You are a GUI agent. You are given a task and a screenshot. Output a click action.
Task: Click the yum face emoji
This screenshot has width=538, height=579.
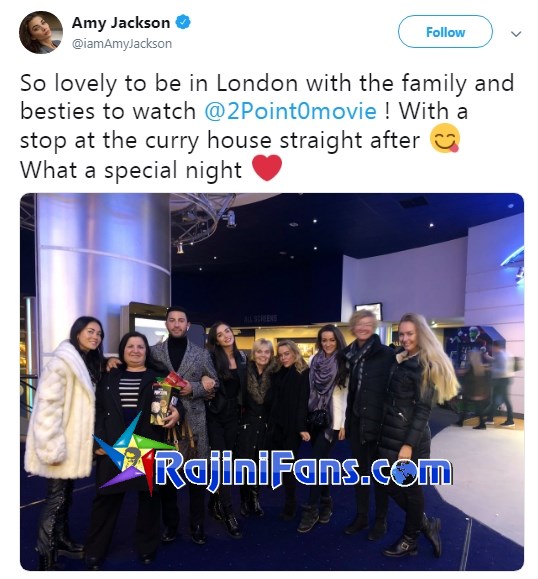445,138
